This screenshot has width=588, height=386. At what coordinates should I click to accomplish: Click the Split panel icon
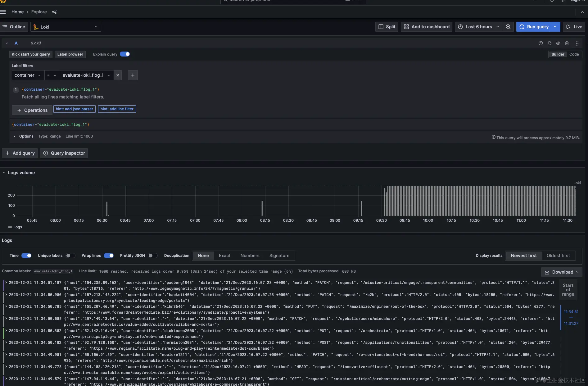click(x=381, y=27)
